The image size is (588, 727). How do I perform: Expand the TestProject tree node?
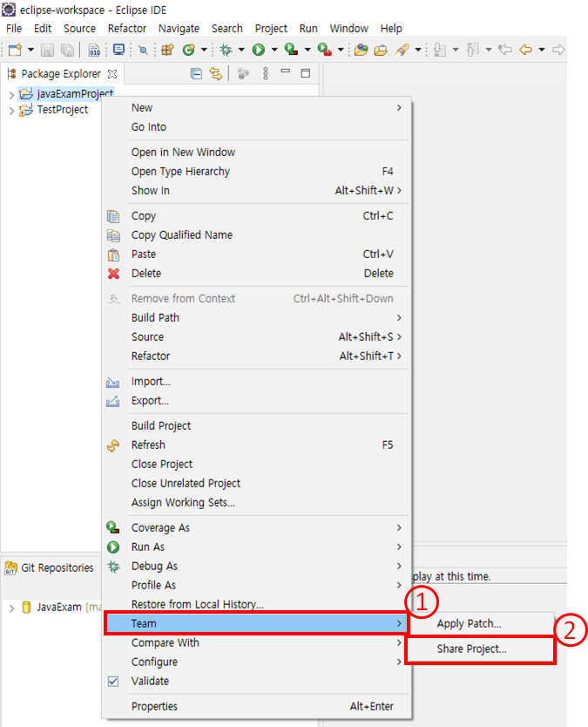click(x=11, y=111)
